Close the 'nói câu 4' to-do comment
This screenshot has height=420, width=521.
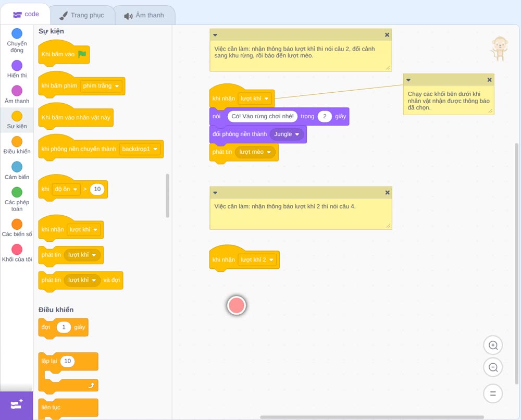[x=387, y=192]
